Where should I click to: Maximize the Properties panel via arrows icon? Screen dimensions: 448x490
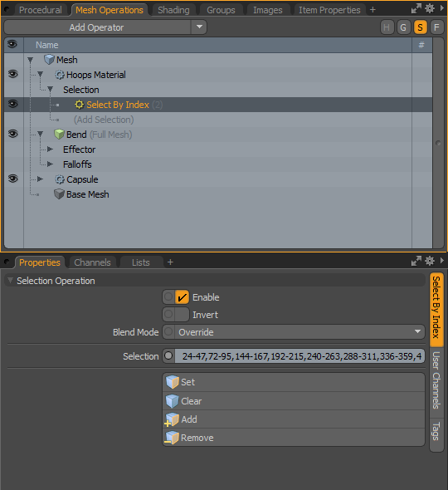416,261
